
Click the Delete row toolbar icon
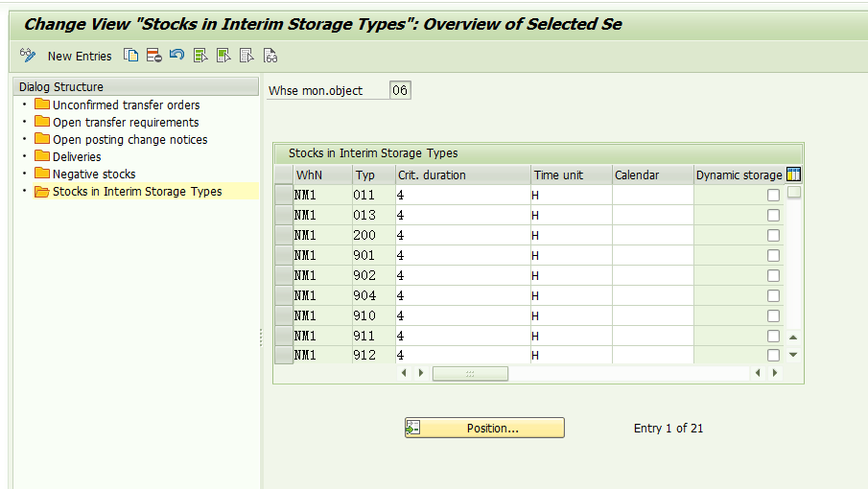153,56
